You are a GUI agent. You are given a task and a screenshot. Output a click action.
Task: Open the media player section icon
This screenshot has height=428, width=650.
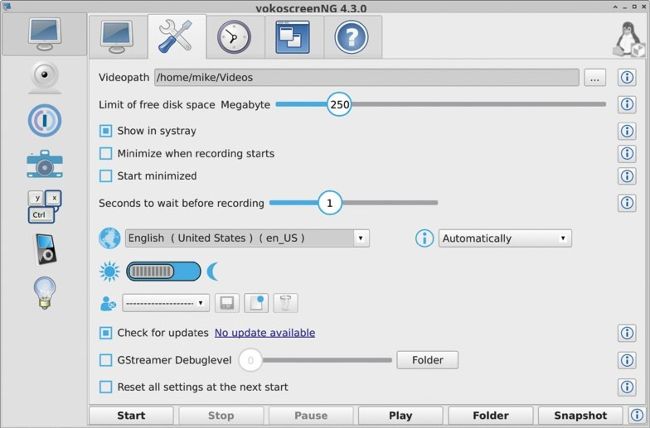[44, 250]
